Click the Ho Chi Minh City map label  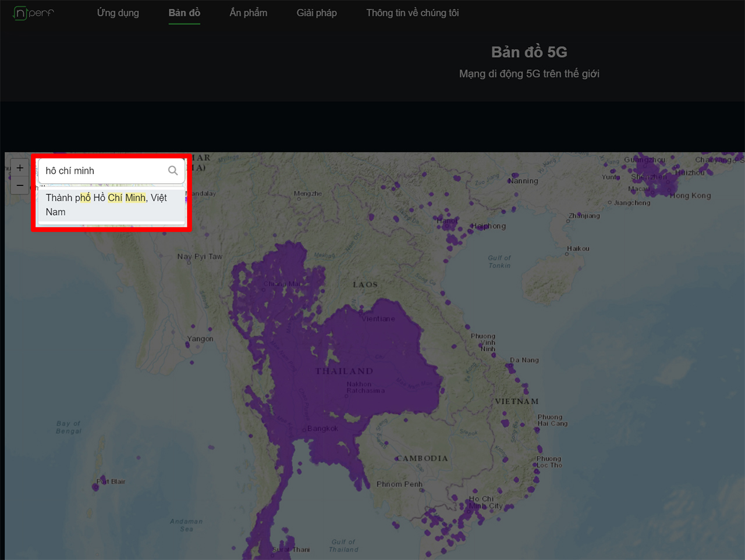click(485, 502)
